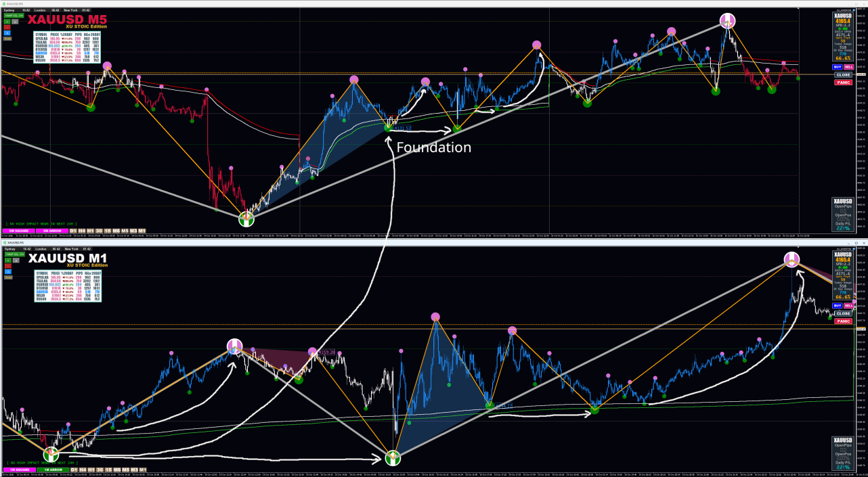Select the 15 timeframe in M1 chart

108,469
